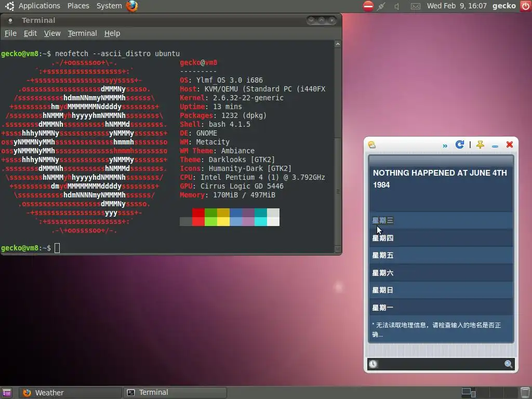Click the OS: Ylmf_OS 3.0 i686 line
Image resolution: width=532 pixels, height=399 pixels.
click(221, 80)
